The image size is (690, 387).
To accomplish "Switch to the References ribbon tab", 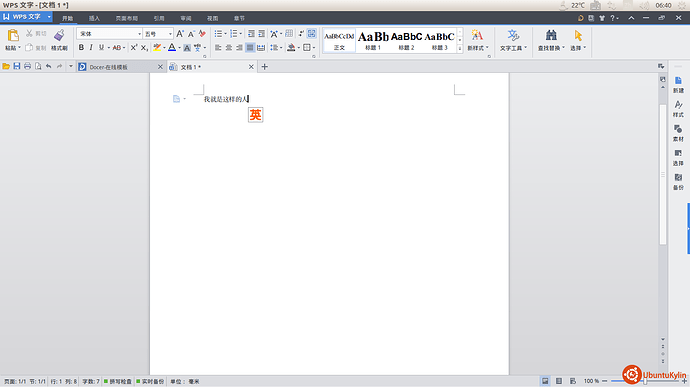I will (159, 18).
